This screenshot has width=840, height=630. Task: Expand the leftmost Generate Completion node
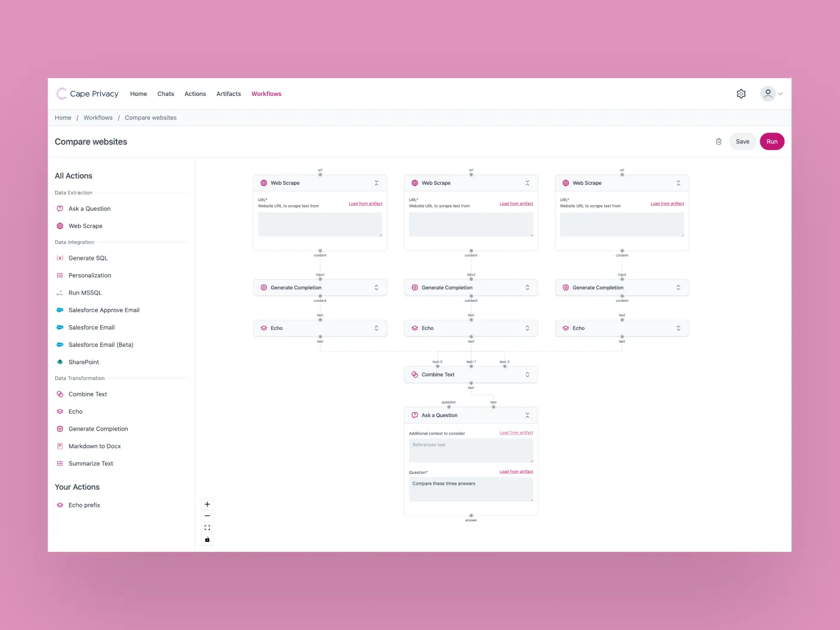tap(376, 287)
